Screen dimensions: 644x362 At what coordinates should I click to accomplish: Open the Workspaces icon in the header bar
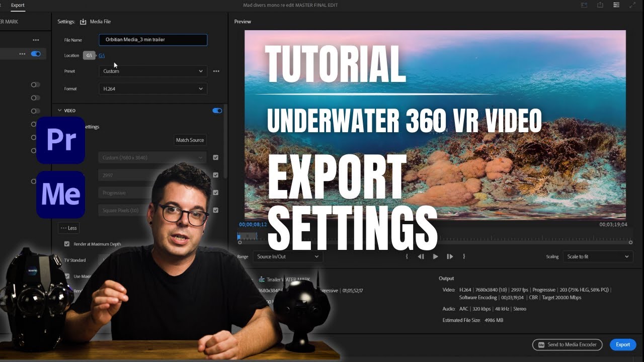tap(584, 5)
